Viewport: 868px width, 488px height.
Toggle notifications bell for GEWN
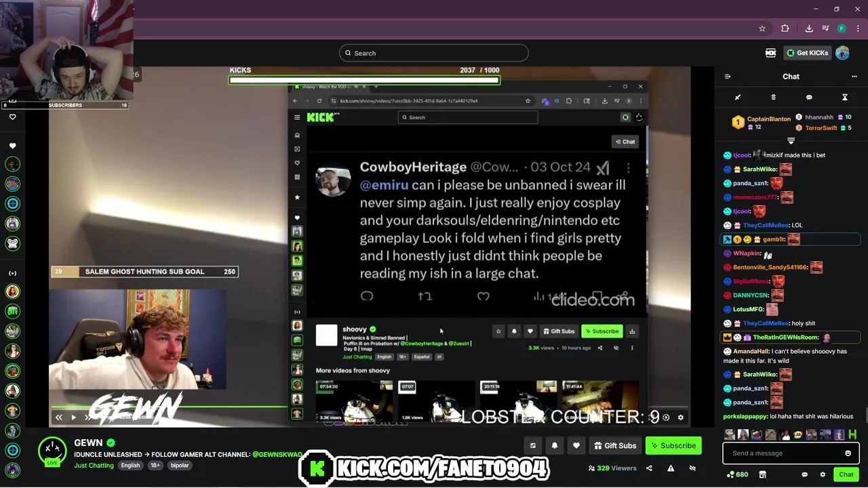click(555, 445)
